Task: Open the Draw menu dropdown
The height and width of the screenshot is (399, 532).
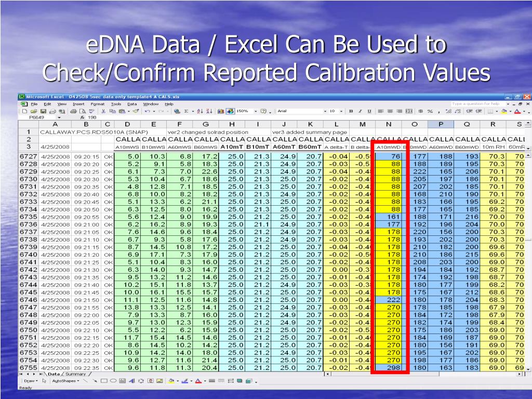Action: coord(31,381)
